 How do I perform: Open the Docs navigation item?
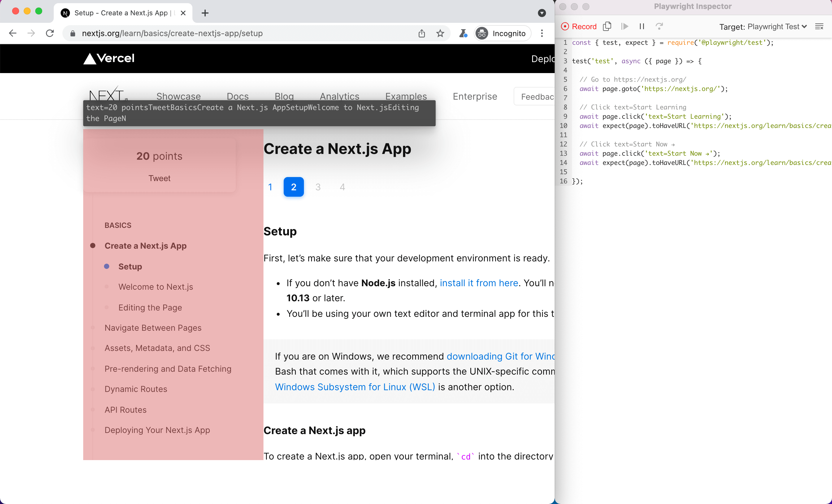[237, 96]
